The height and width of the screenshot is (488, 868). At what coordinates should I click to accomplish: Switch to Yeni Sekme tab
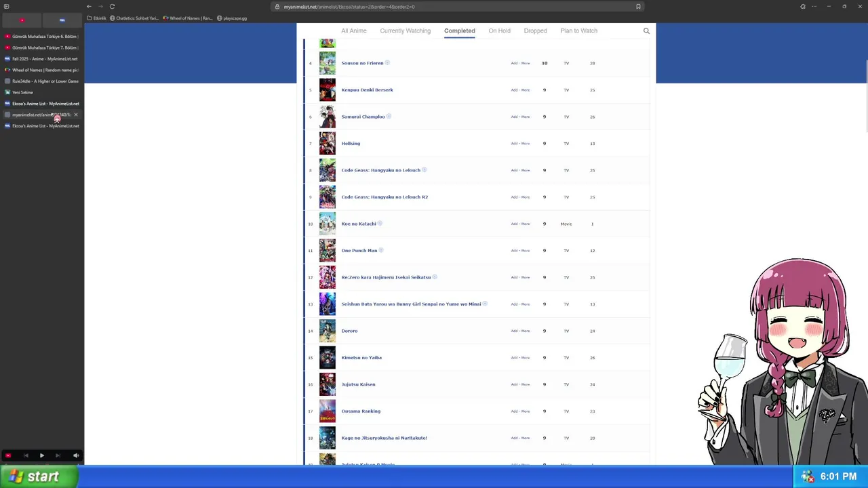coord(41,92)
